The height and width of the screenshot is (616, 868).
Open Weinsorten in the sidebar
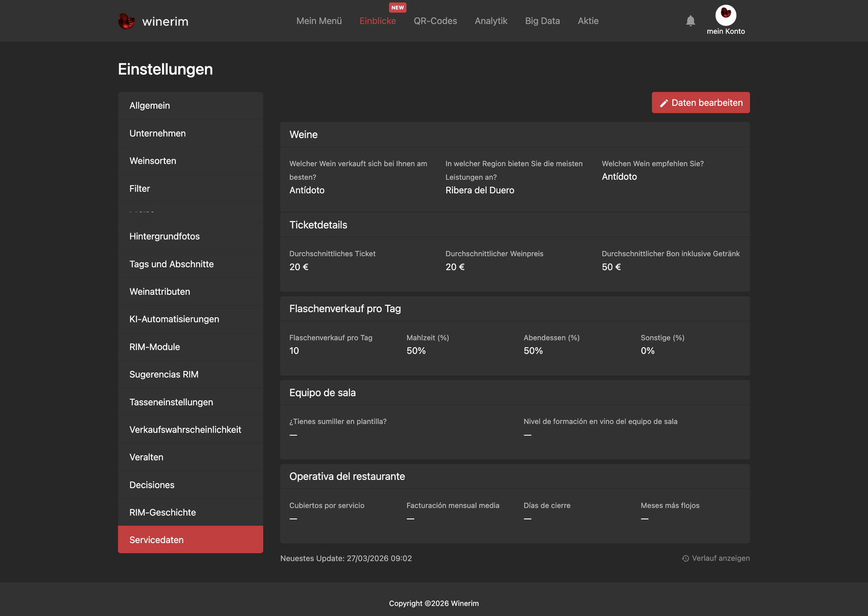pyautogui.click(x=190, y=161)
